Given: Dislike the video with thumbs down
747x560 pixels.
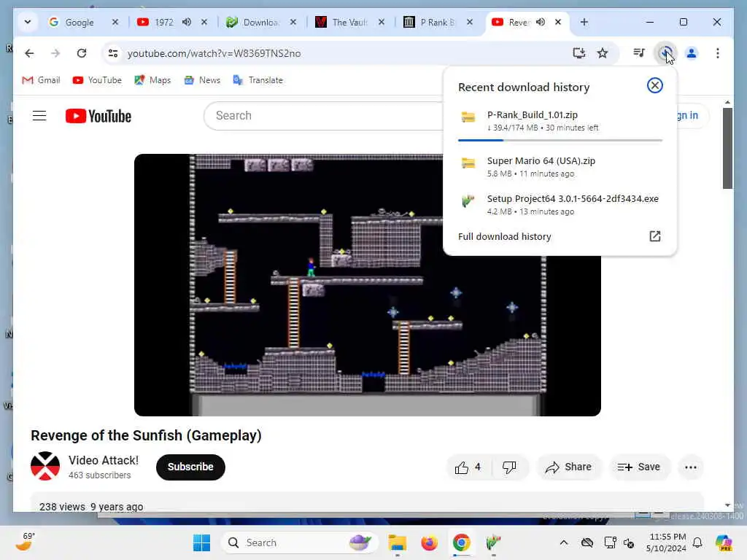Looking at the screenshot, I should (x=509, y=467).
